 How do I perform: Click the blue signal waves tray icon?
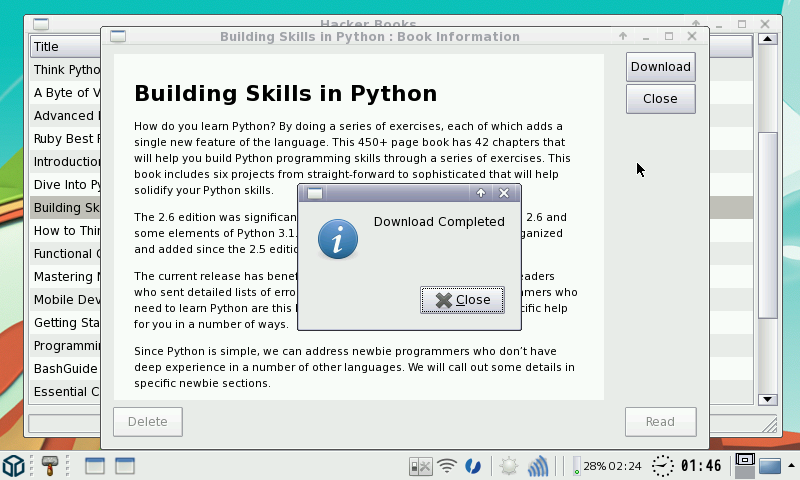[x=538, y=466]
